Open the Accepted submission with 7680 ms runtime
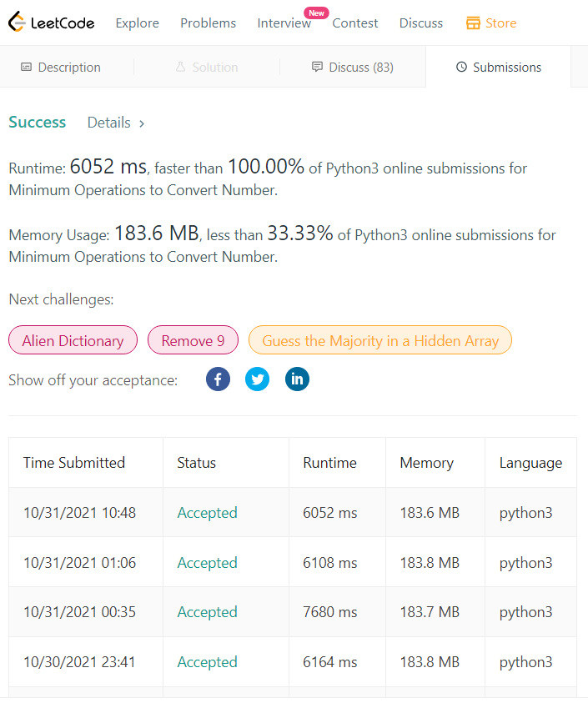 click(207, 612)
